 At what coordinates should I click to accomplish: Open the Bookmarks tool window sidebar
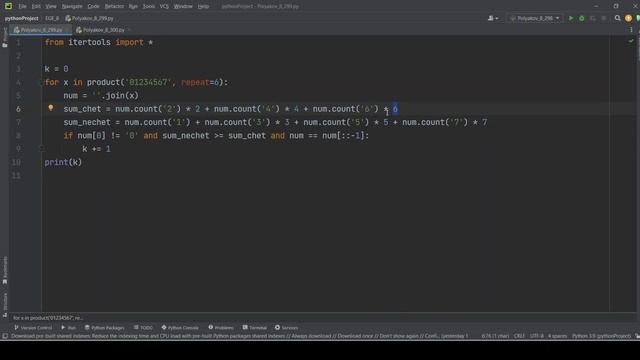pos(5,270)
